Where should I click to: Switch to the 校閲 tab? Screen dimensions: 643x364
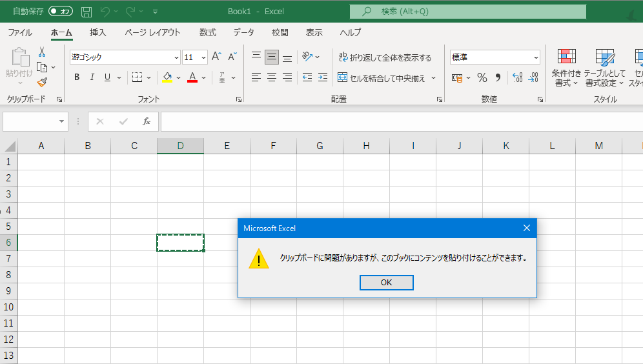pyautogui.click(x=280, y=32)
